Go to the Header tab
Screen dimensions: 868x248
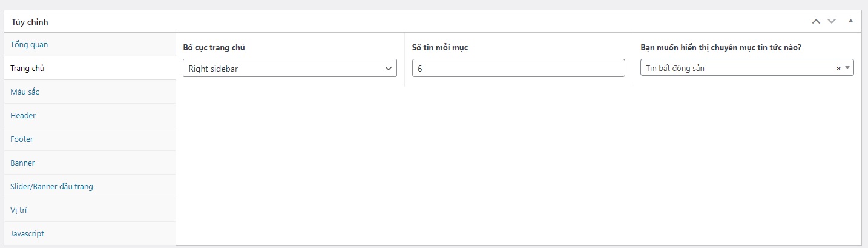pos(23,116)
